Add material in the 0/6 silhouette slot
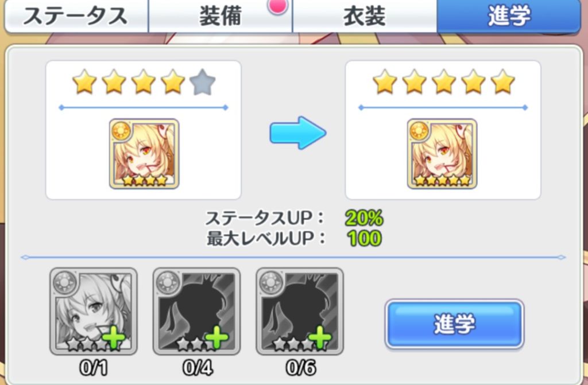Image resolution: width=588 pixels, height=385 pixels. coord(300,311)
